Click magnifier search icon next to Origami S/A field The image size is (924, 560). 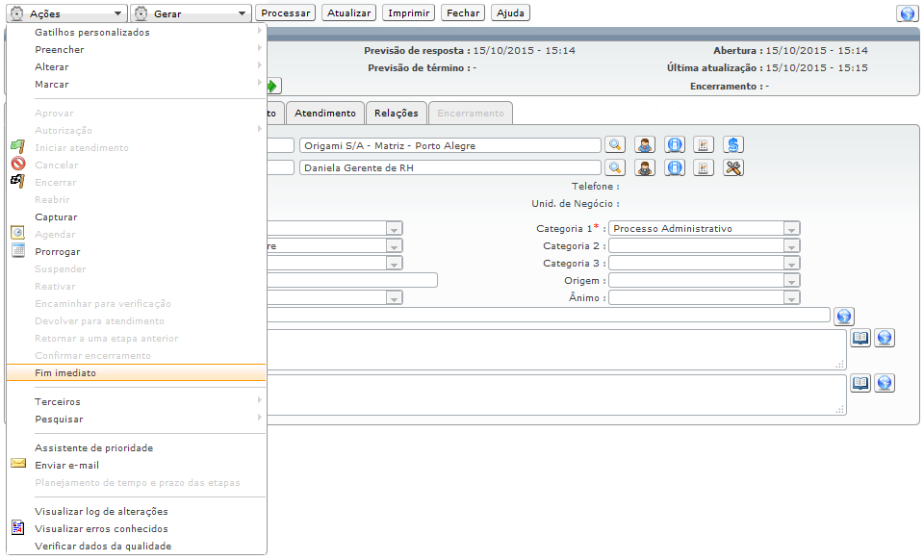pos(614,145)
